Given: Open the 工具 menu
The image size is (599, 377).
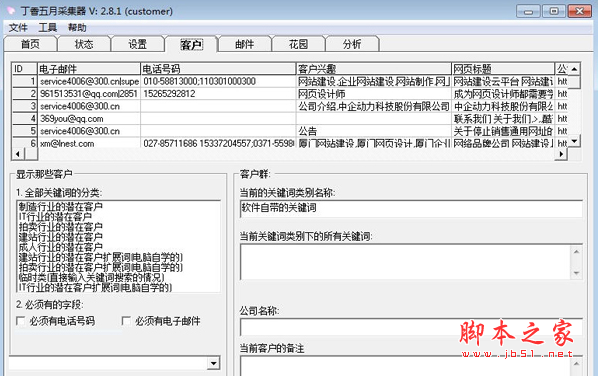Looking at the screenshot, I should (x=47, y=28).
